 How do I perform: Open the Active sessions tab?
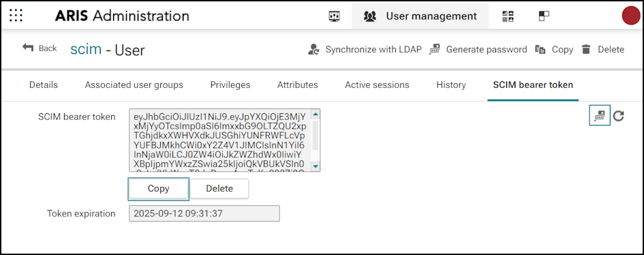click(377, 85)
